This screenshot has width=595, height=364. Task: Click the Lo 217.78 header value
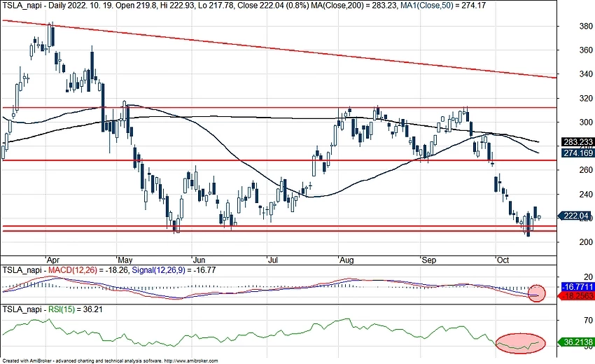coord(216,6)
